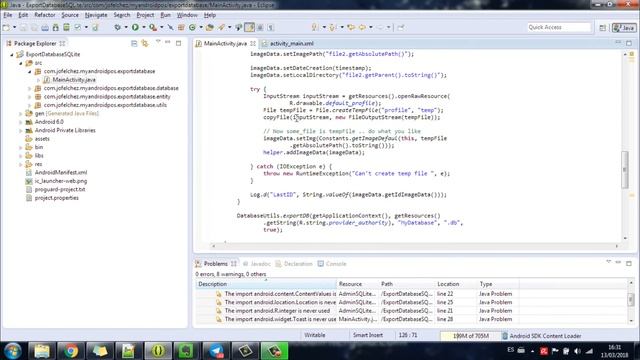Image resolution: width=640 pixels, height=360 pixels.
Task: Click the Debug bug toolbar icon
Action: tap(118, 27)
